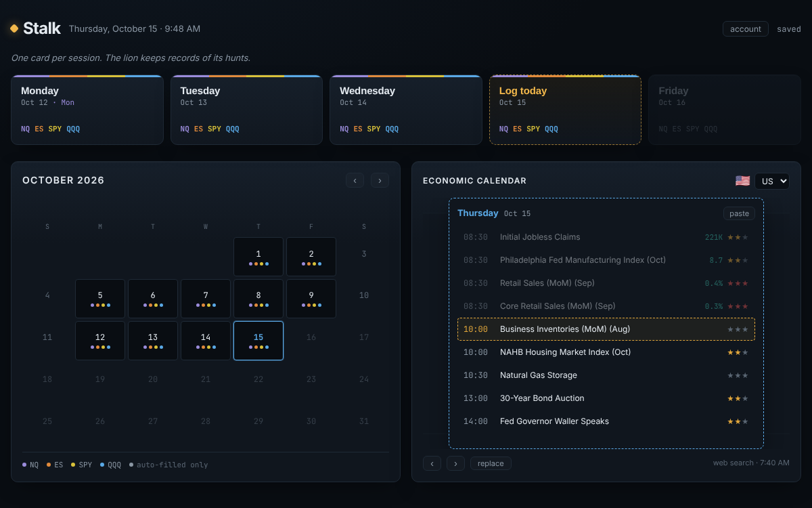Click the saved status text
The height and width of the screenshot is (508, 812).
click(x=789, y=29)
